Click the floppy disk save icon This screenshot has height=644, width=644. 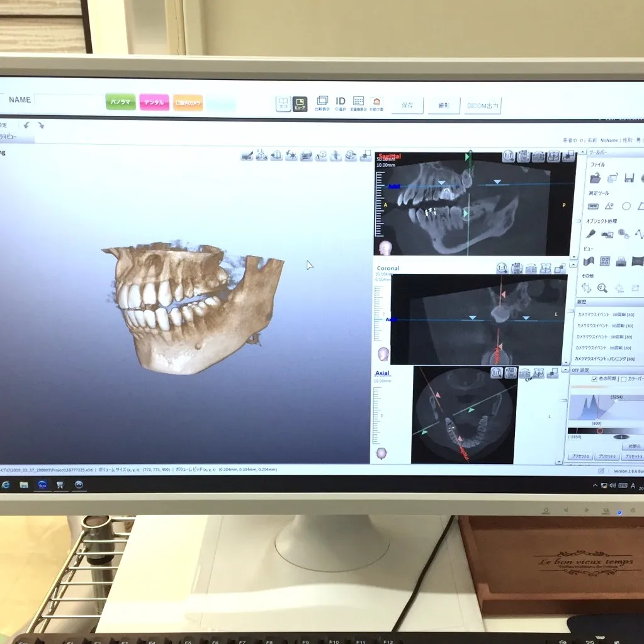pyautogui.click(x=629, y=178)
